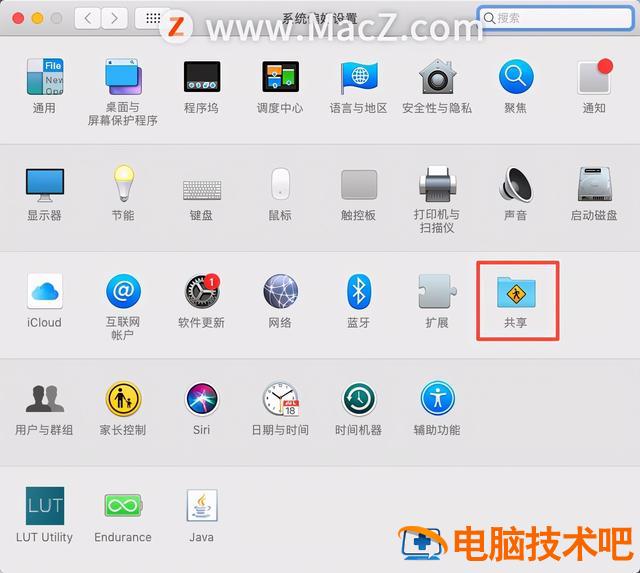Minimize the System Preferences window
This screenshot has height=573, width=640.
tap(38, 18)
